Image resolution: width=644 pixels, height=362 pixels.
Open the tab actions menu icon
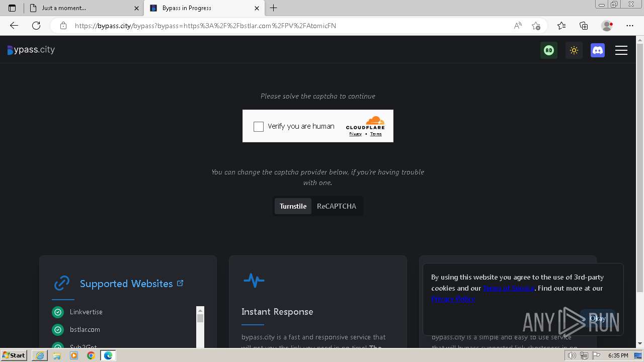[x=12, y=8]
